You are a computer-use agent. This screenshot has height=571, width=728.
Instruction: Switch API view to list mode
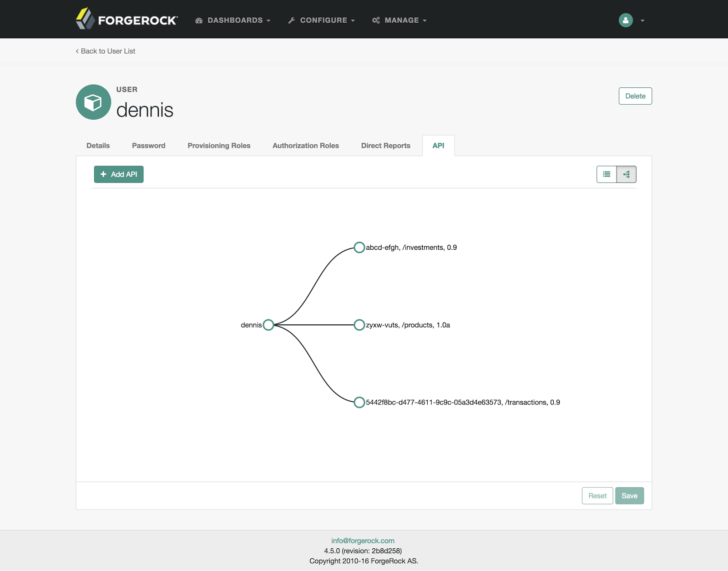(x=606, y=174)
